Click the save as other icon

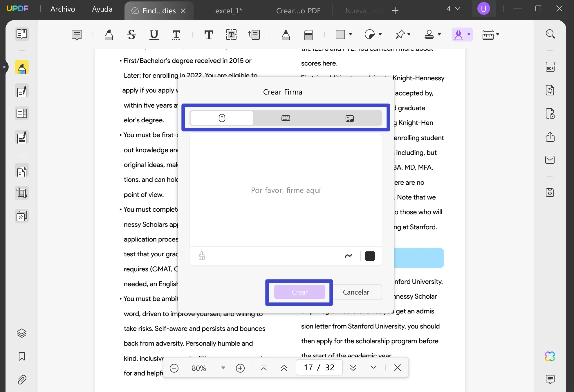click(x=550, y=193)
